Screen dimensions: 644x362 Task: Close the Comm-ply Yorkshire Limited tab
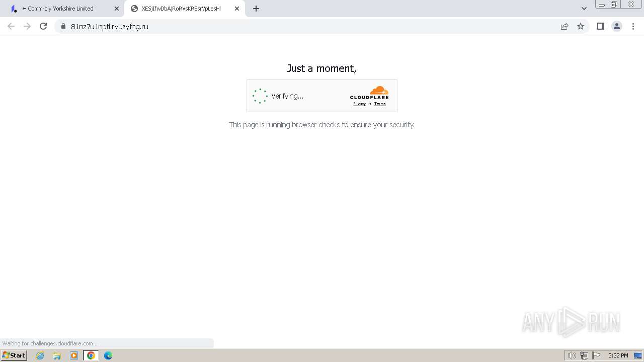coord(117,9)
